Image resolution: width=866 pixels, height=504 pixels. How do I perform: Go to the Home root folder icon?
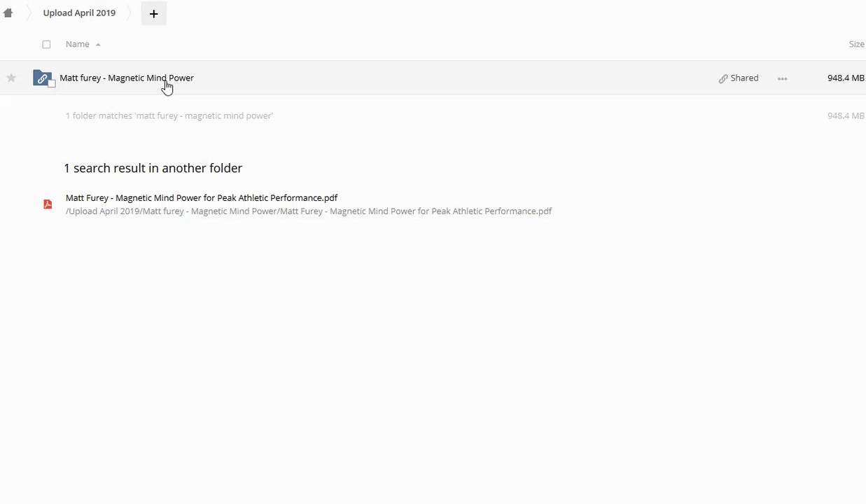click(8, 13)
